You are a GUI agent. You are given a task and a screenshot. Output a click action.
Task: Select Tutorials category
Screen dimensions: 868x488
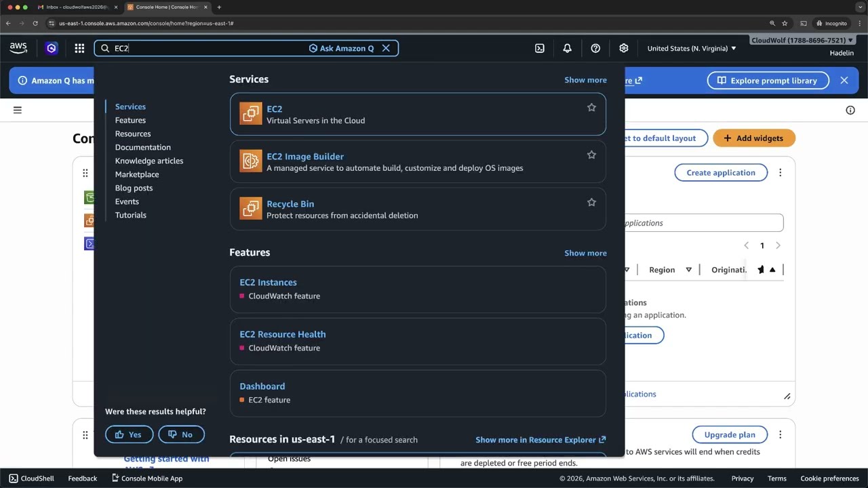pos(131,215)
